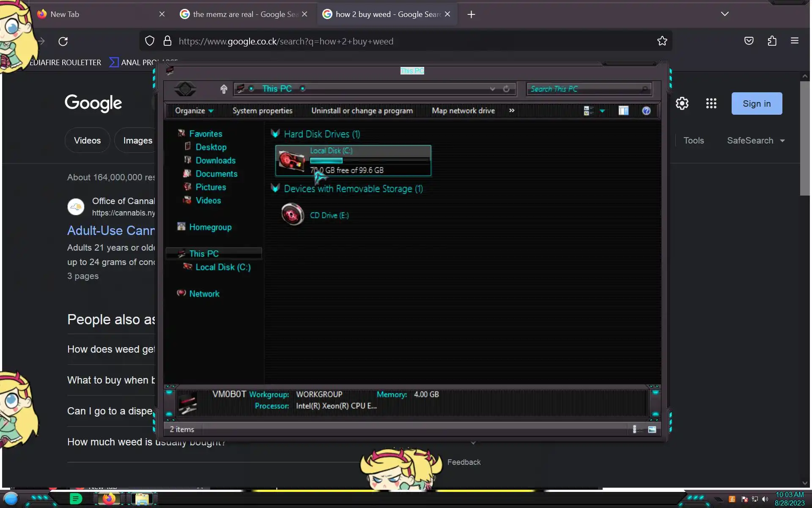The width and height of the screenshot is (812, 508).
Task: Open the Firefox extensions puzzle icon
Action: click(772, 41)
